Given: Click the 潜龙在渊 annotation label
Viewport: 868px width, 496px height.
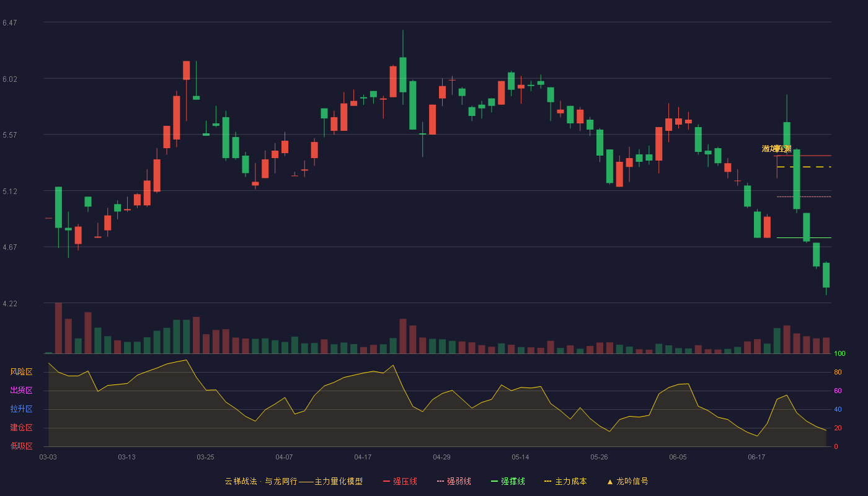Looking at the screenshot, I should [x=777, y=149].
